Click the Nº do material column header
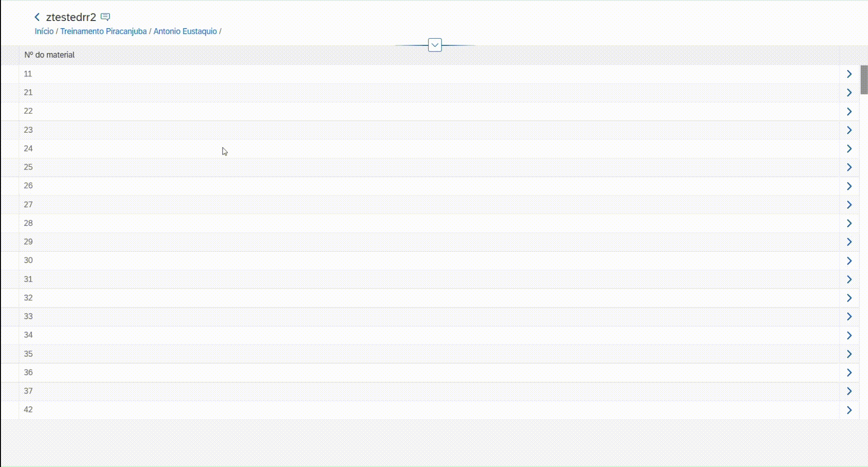 tap(50, 55)
